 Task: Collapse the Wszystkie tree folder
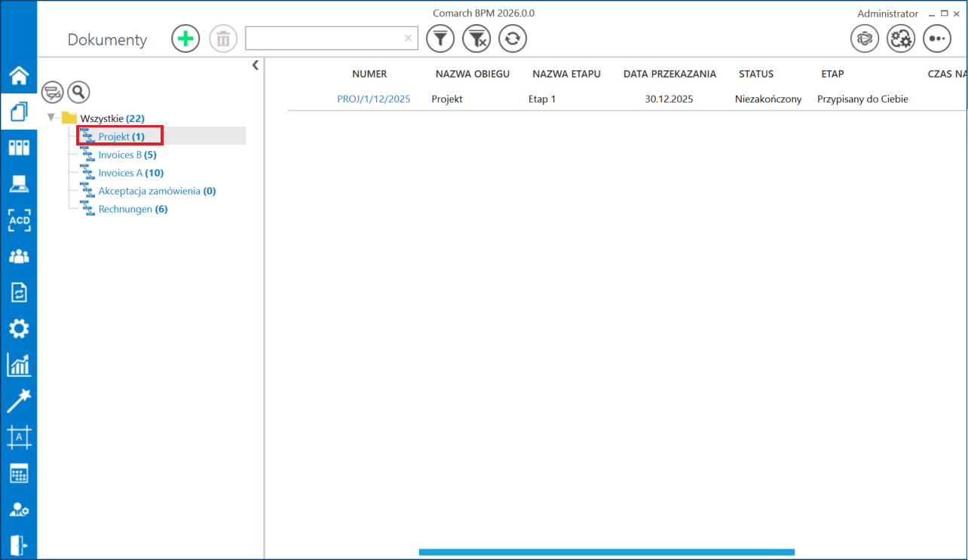click(x=51, y=118)
